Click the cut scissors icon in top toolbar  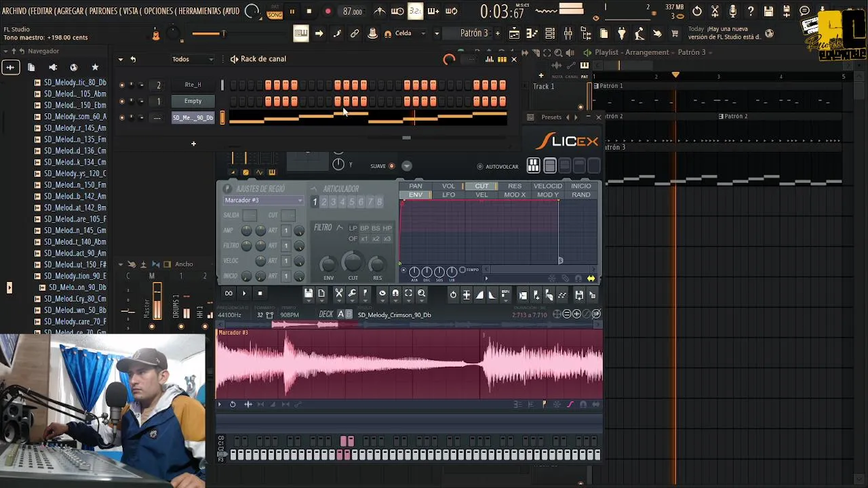[x=715, y=12]
